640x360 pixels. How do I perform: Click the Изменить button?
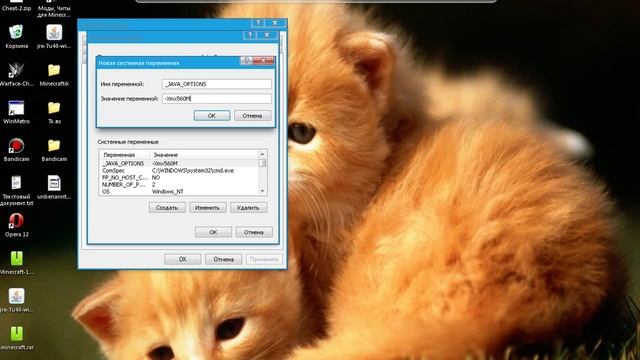(207, 208)
